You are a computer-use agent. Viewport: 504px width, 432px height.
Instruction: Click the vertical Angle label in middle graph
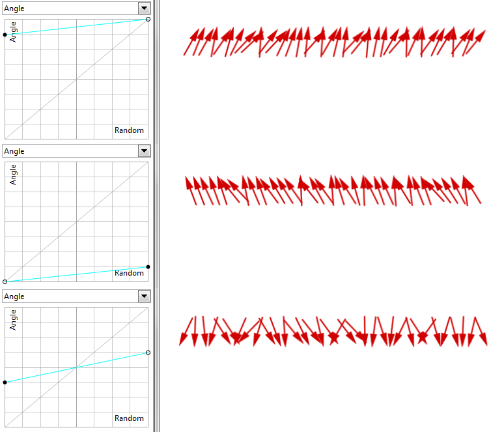click(x=13, y=175)
